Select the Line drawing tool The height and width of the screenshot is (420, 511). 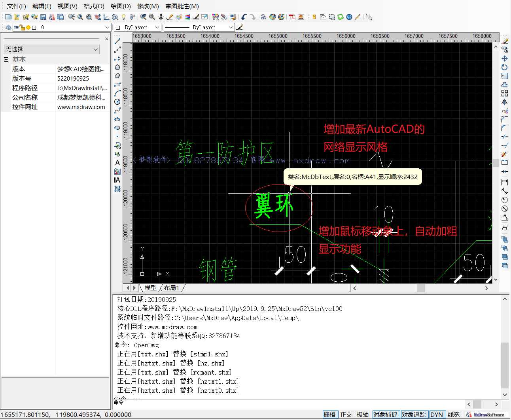click(x=117, y=41)
